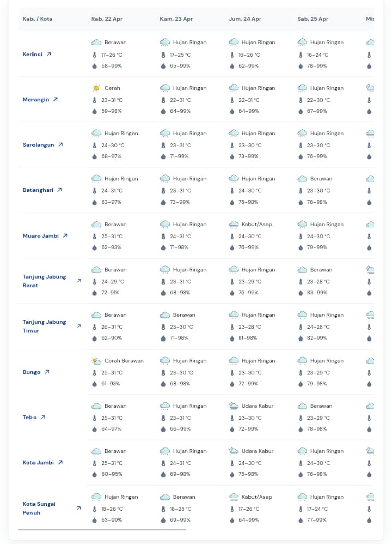Select the Kam, 23 Apr column header
This screenshot has width=392, height=544.
tap(176, 19)
